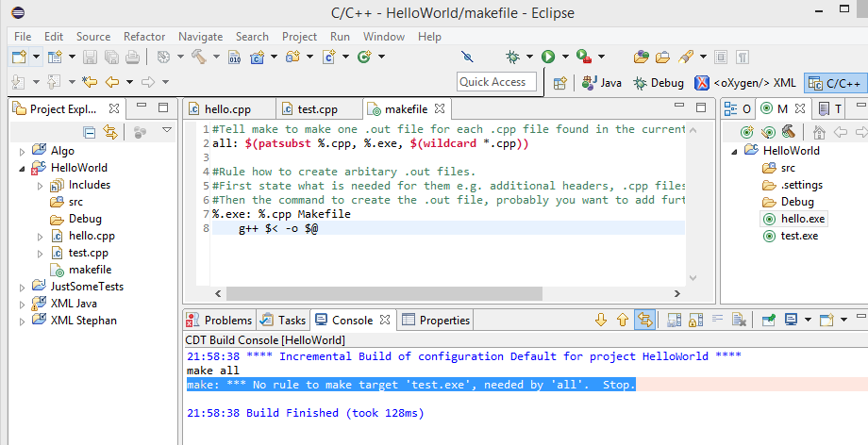This screenshot has height=445, width=868.
Task: Click the Search flashlight icon
Action: 686,57
